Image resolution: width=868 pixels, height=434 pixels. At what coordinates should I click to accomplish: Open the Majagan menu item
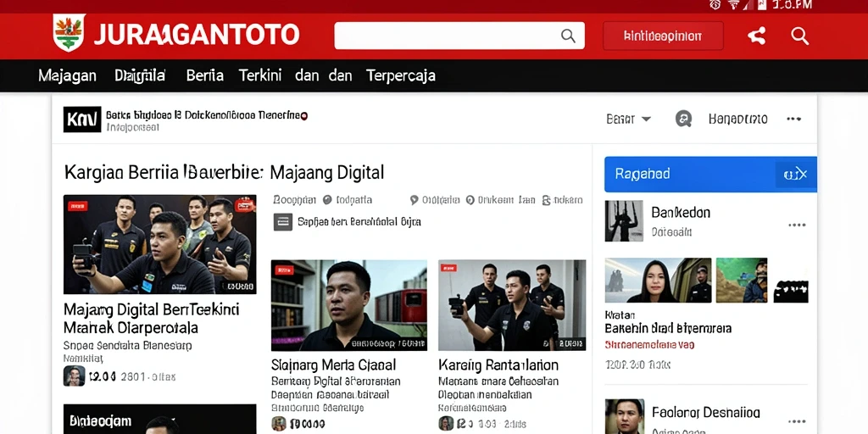(x=68, y=75)
